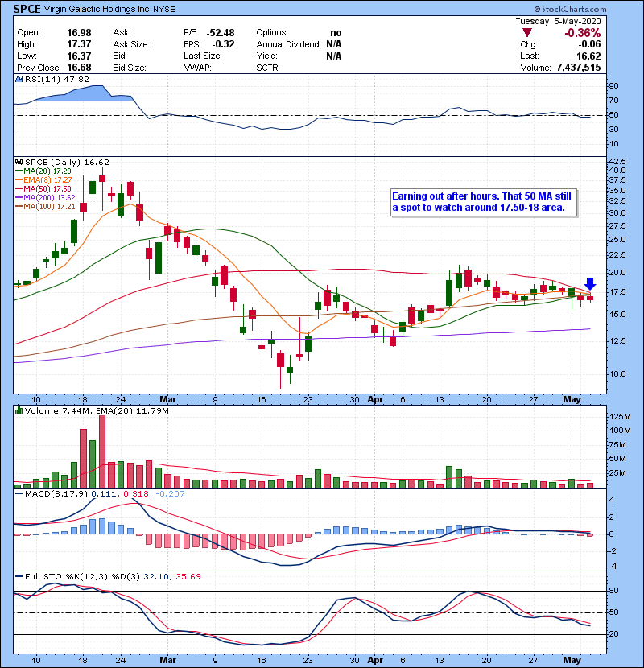
Task: Click the Ask Size label
Action: pyautogui.click(x=131, y=44)
